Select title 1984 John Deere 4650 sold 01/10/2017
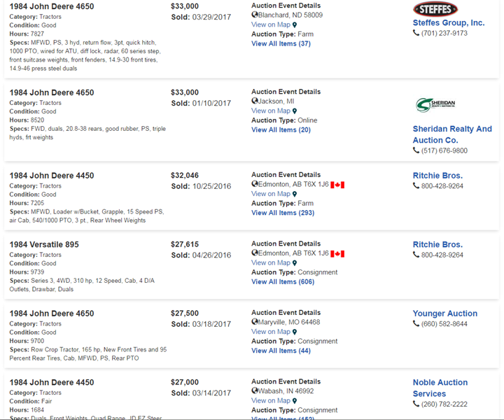The width and height of the screenshot is (504, 420). point(52,92)
